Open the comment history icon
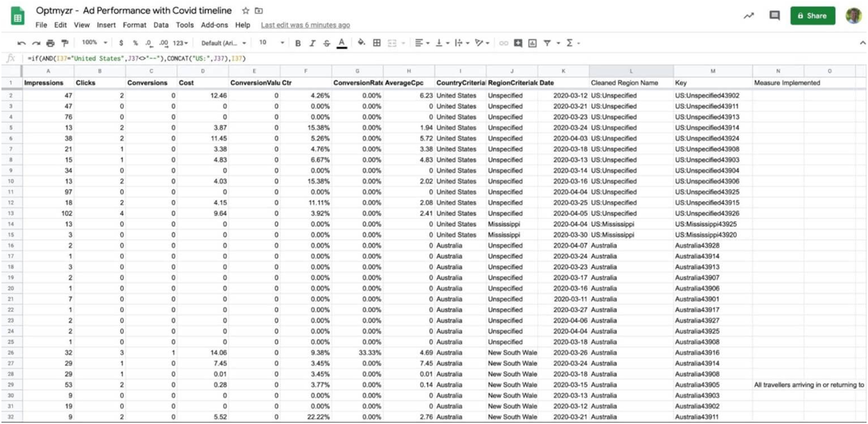 [x=775, y=15]
